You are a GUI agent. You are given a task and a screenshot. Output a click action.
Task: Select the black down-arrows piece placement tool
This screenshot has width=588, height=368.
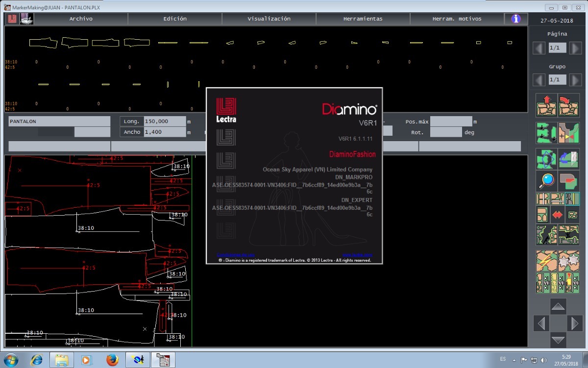(546, 132)
